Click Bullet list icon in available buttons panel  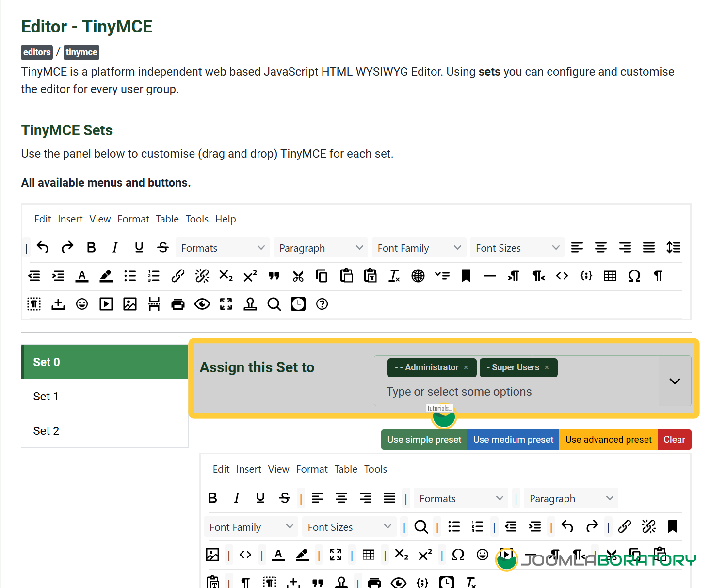tap(130, 276)
